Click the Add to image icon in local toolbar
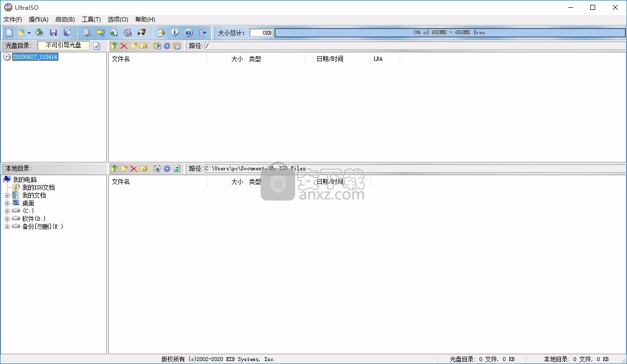 [157, 168]
